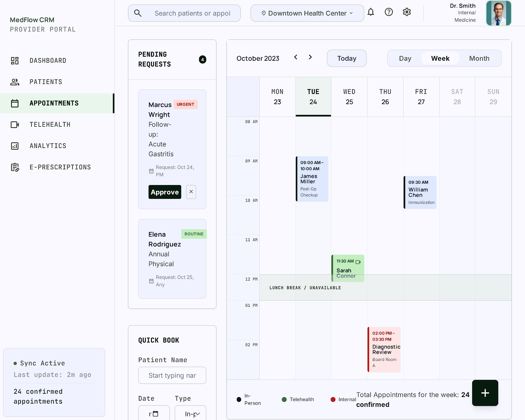Switch calendar to Week view
The width and height of the screenshot is (525, 420).
click(x=440, y=58)
